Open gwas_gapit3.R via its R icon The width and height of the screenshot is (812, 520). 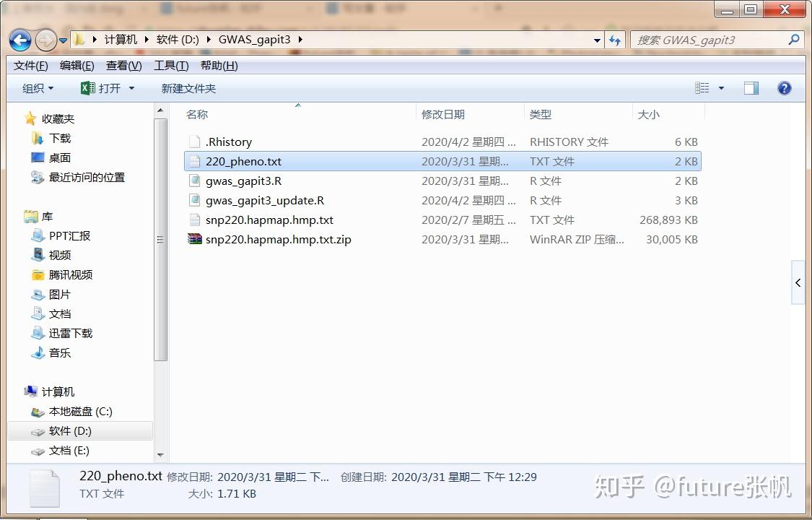click(x=195, y=181)
